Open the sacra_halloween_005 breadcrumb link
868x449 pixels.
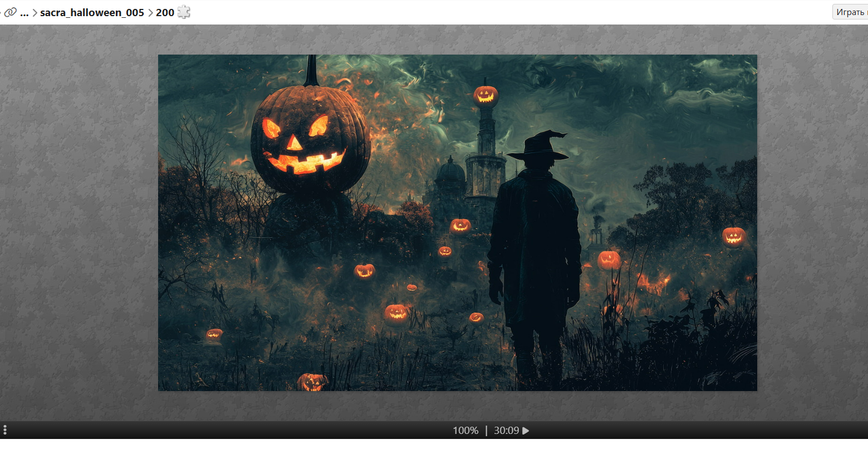point(92,12)
